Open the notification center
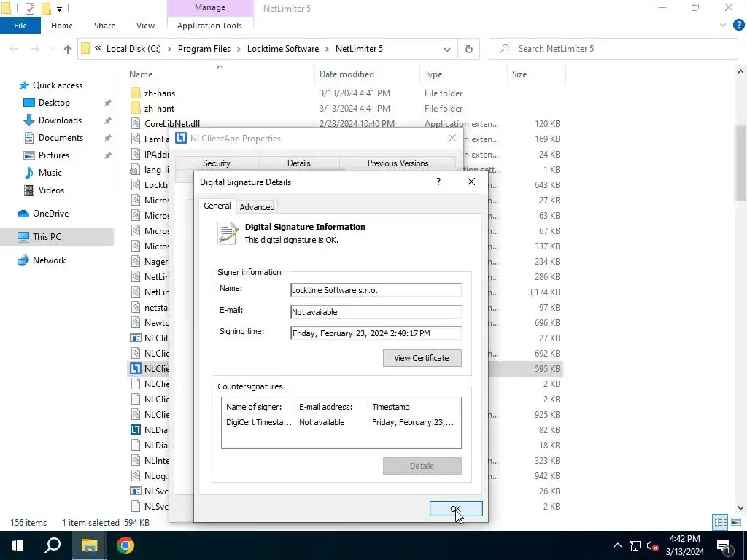Image resolution: width=747 pixels, height=560 pixels. pyautogui.click(x=724, y=545)
